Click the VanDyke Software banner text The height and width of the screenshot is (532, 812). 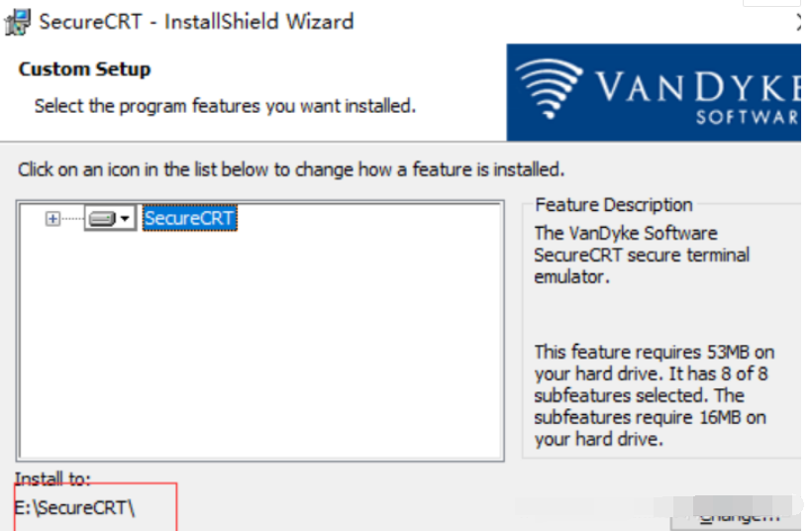coord(698,91)
